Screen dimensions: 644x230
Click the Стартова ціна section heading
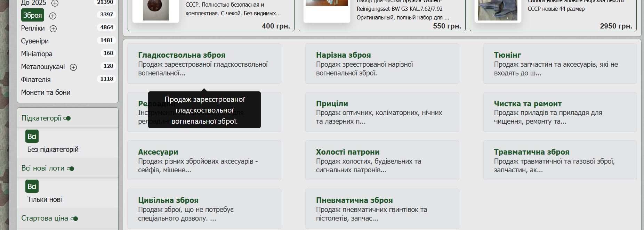(x=45, y=218)
